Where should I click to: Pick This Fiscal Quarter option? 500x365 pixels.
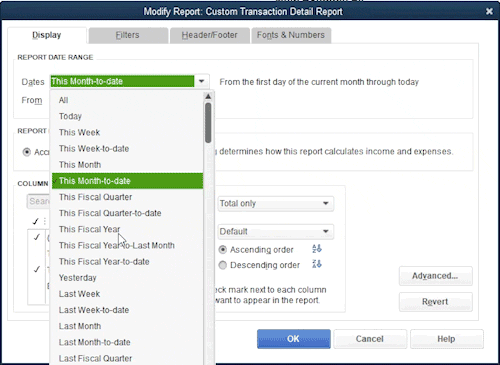pyautogui.click(x=127, y=197)
